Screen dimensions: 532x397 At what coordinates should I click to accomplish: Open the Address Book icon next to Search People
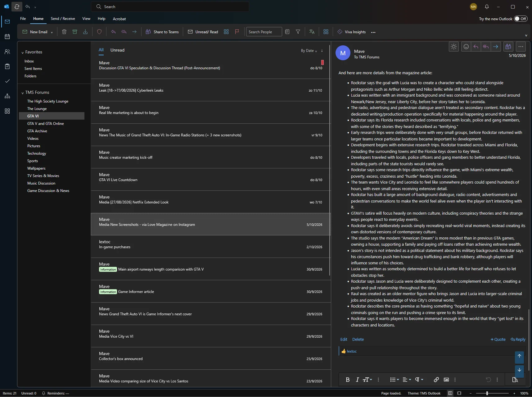click(287, 32)
